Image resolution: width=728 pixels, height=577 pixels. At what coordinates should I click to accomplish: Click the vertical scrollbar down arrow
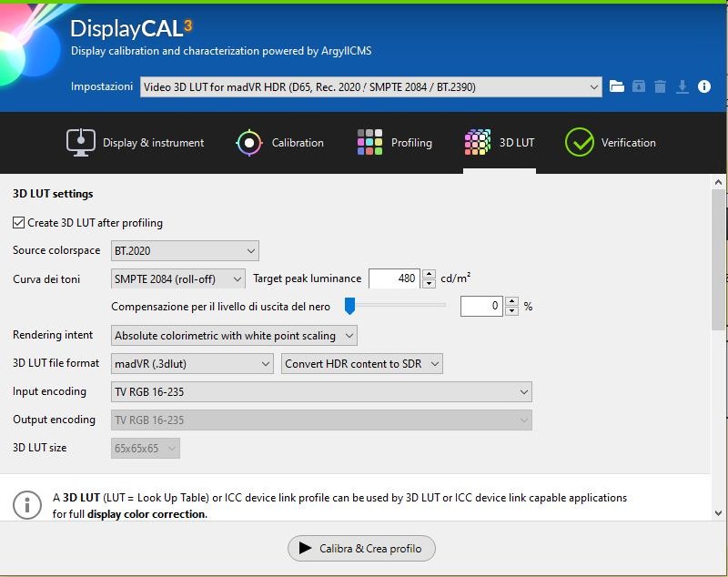pyautogui.click(x=718, y=513)
